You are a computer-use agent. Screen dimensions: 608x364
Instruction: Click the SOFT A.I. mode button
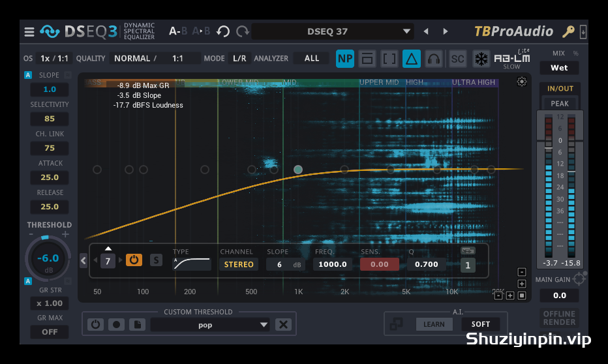pyautogui.click(x=480, y=324)
